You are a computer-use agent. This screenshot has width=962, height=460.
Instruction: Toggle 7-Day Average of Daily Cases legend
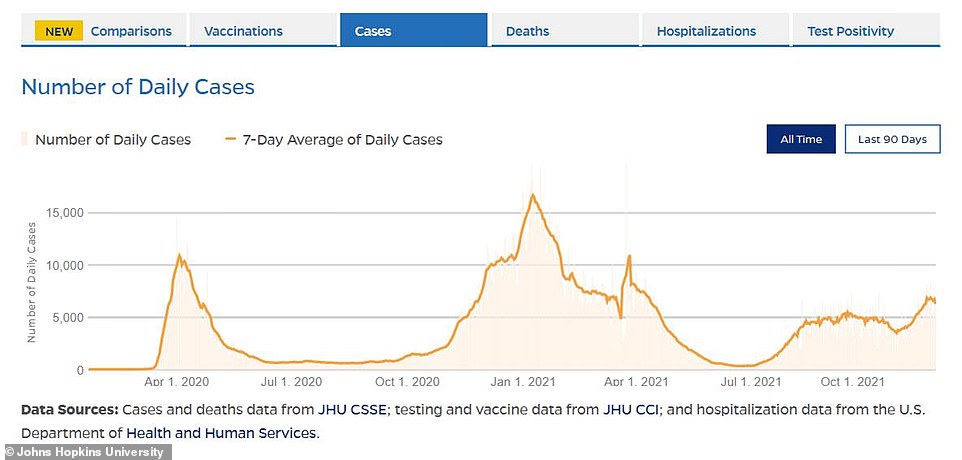coord(342,139)
